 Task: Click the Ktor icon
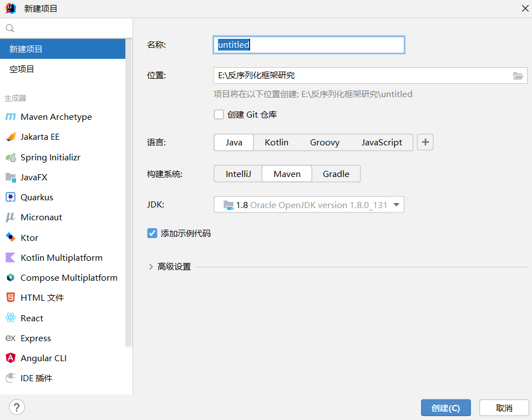[11, 237]
